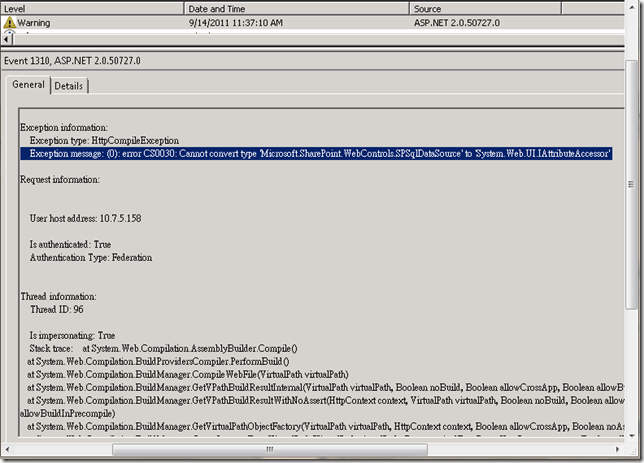This screenshot has width=644, height=463.
Task: Click the Exception type: HttpCompileException line
Action: (x=104, y=141)
